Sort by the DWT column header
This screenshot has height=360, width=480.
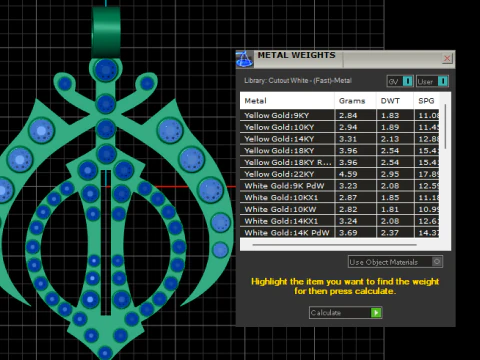(x=395, y=101)
